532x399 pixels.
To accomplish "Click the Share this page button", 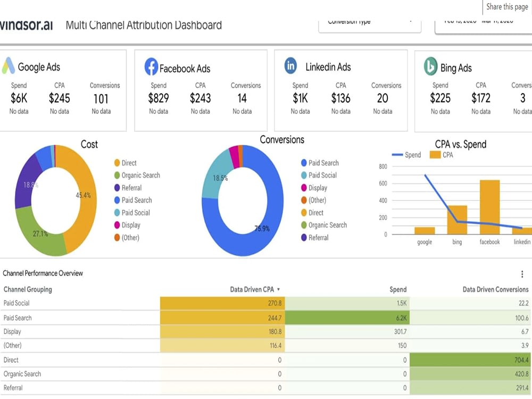I will click(x=506, y=7).
